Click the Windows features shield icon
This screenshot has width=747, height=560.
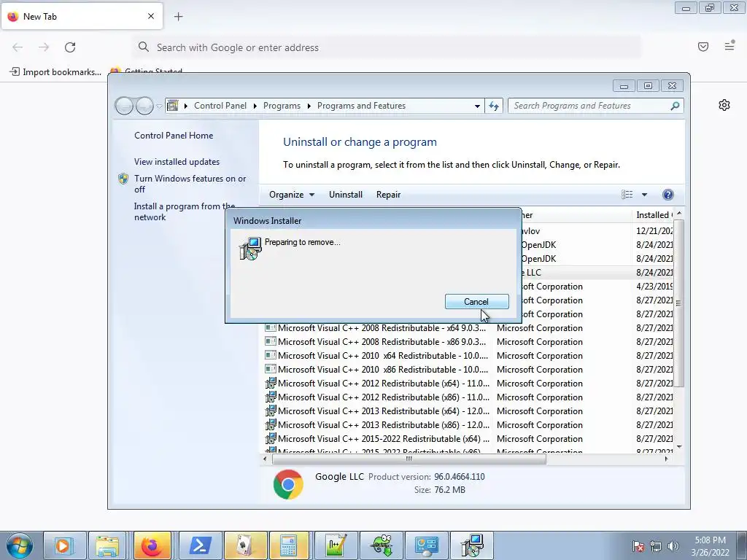pyautogui.click(x=123, y=179)
